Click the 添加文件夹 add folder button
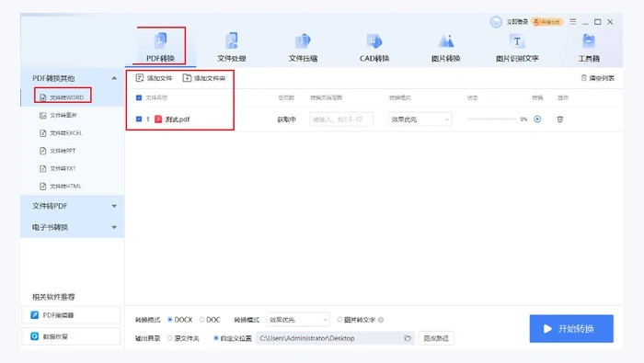The height and width of the screenshot is (363, 644). pyautogui.click(x=204, y=78)
